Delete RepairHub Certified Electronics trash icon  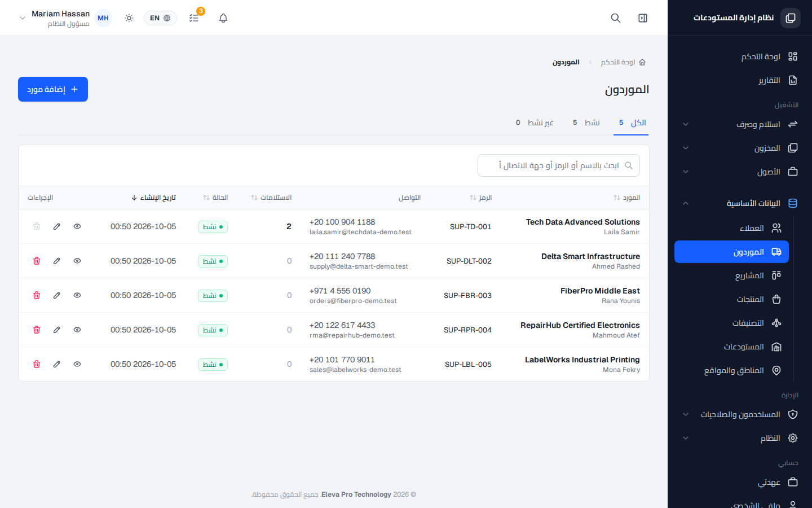(x=37, y=330)
